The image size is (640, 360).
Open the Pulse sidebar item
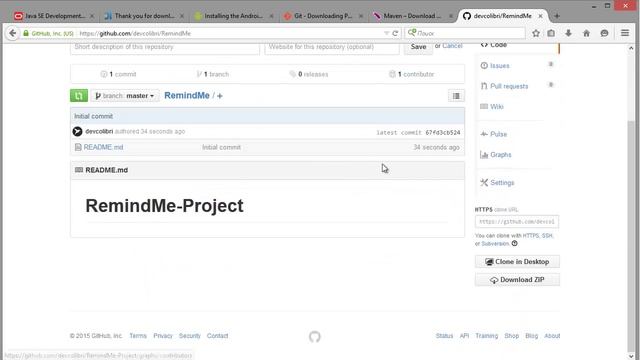pyautogui.click(x=498, y=134)
